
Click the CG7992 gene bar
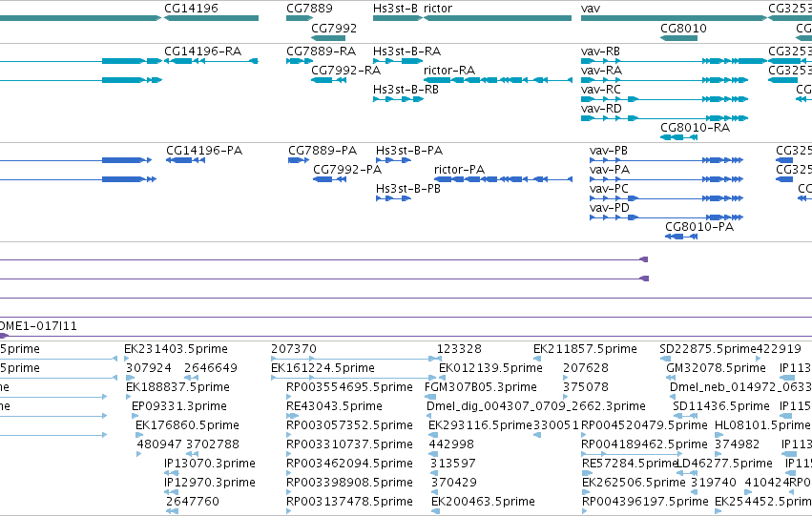coord(328,38)
